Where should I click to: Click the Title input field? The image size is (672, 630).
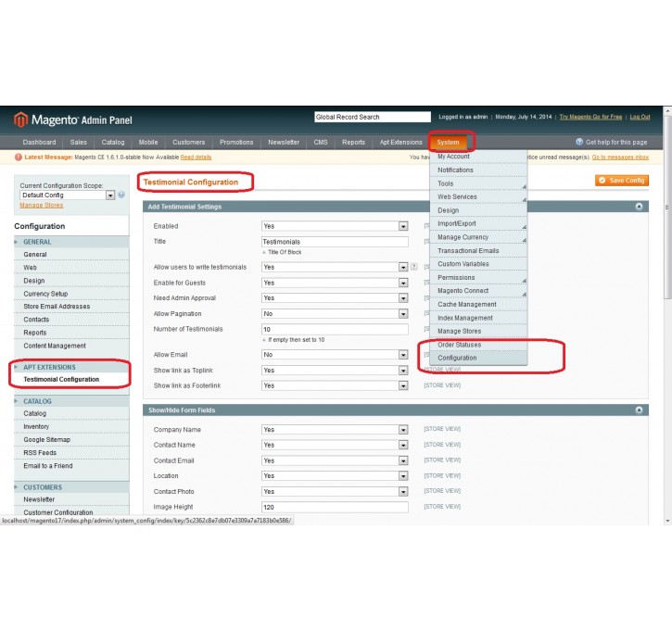[335, 242]
